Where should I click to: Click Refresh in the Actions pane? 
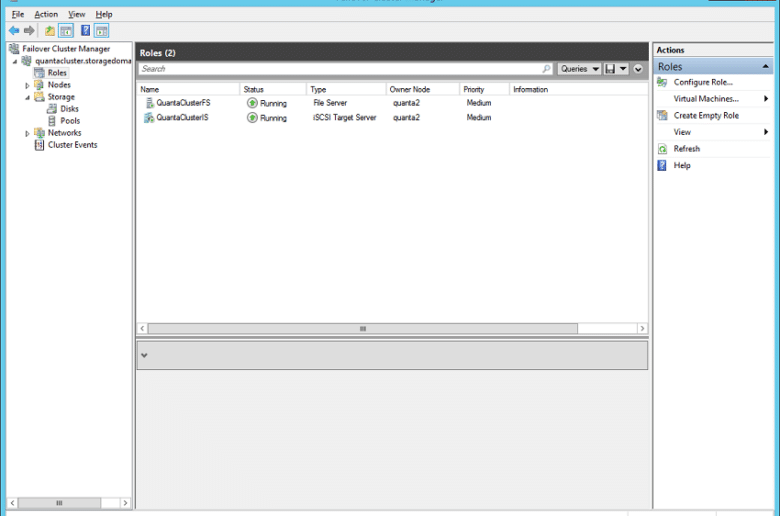(x=686, y=149)
